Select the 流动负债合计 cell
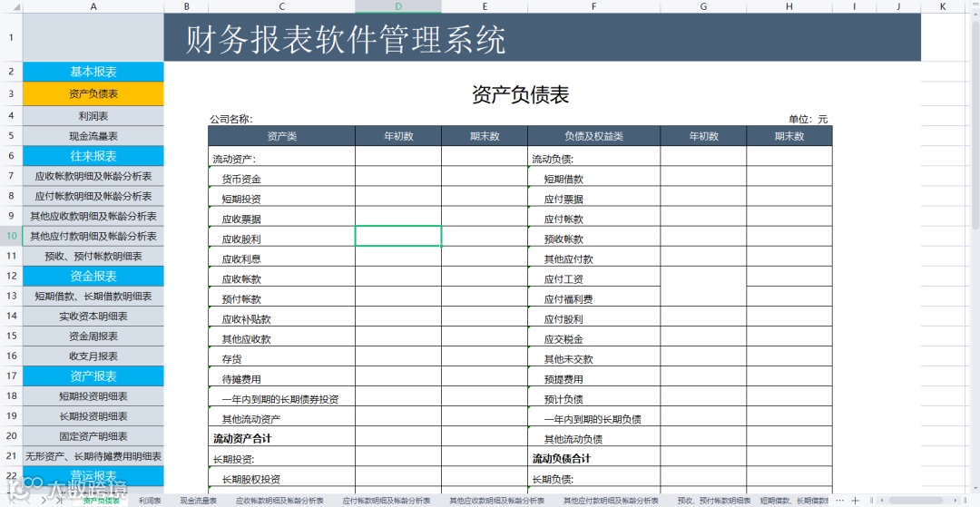Image resolution: width=980 pixels, height=507 pixels. pos(593,456)
